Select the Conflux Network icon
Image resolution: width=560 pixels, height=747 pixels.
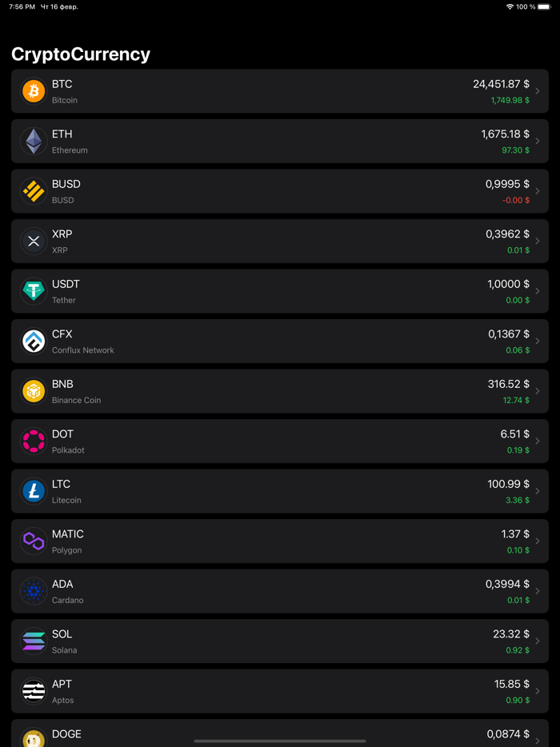32,341
